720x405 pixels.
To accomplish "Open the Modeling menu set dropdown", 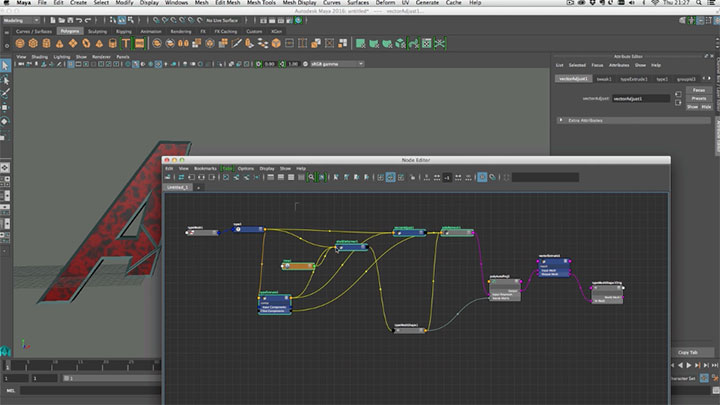I will (21, 20).
